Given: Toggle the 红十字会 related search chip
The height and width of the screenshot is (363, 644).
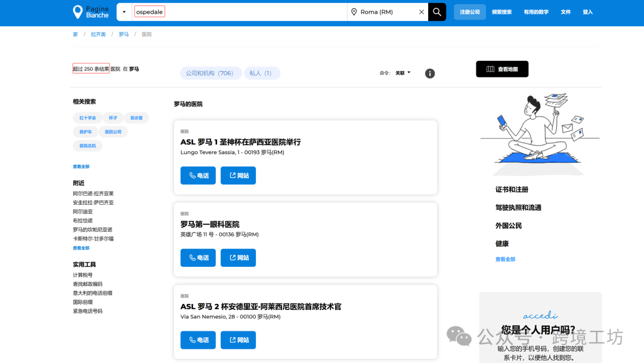Looking at the screenshot, I should pos(87,118).
